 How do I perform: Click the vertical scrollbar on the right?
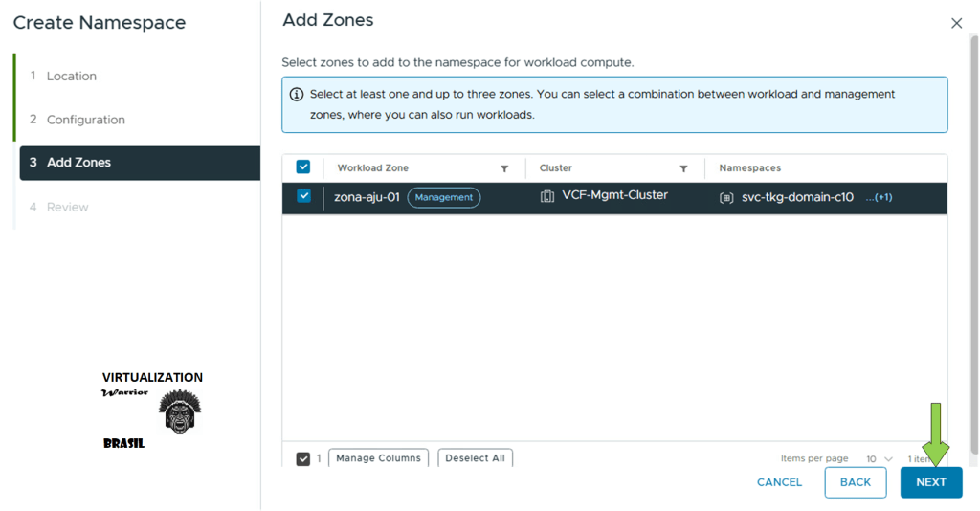974,239
